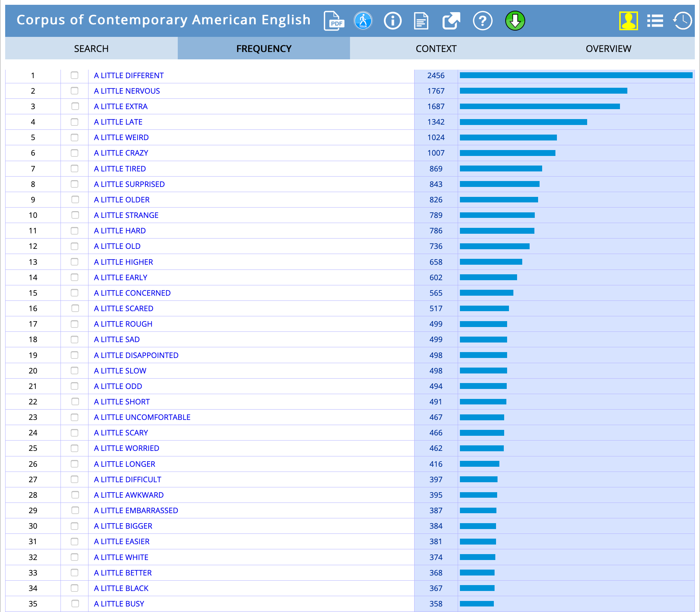Click the frequency count 1767
700x612 pixels.
click(x=436, y=91)
